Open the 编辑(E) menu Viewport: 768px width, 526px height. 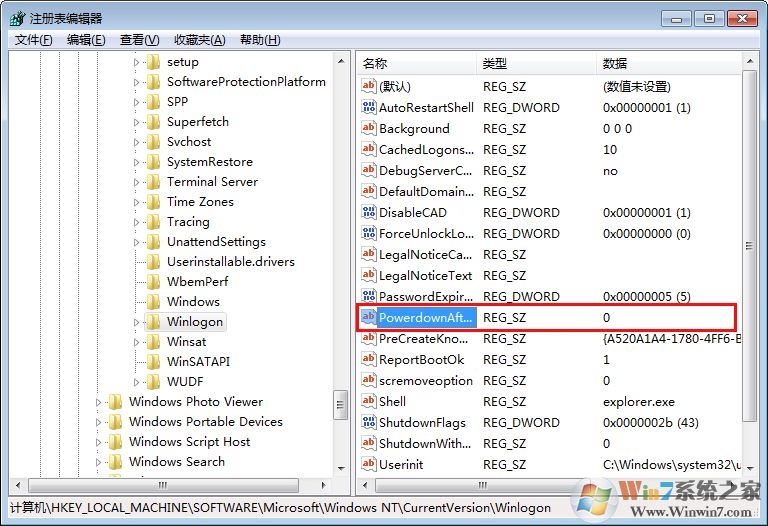coord(86,40)
